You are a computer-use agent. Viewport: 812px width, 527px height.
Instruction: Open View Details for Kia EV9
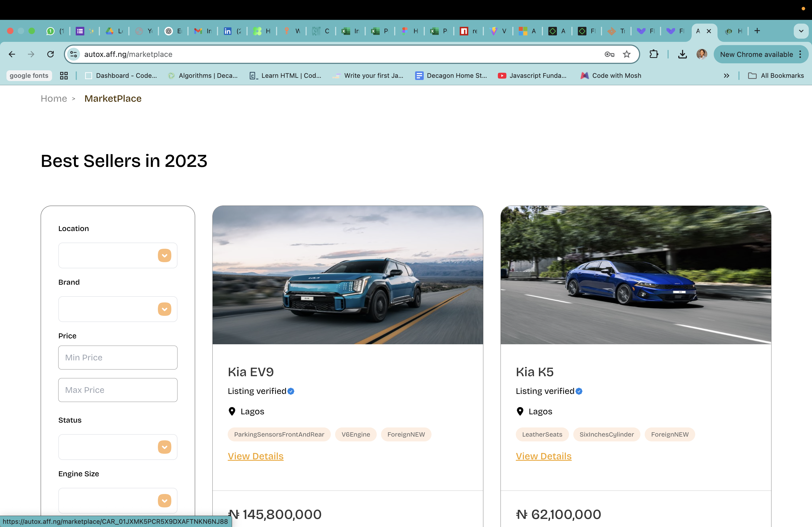256,456
